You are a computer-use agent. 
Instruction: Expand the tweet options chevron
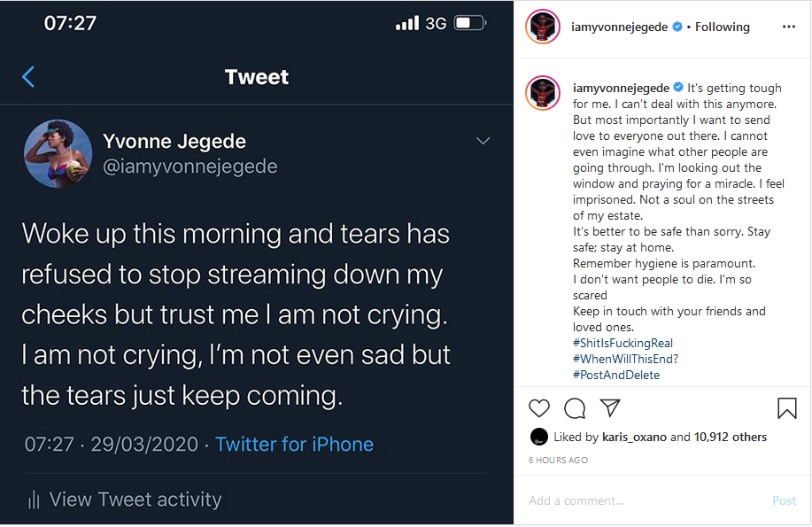[483, 141]
